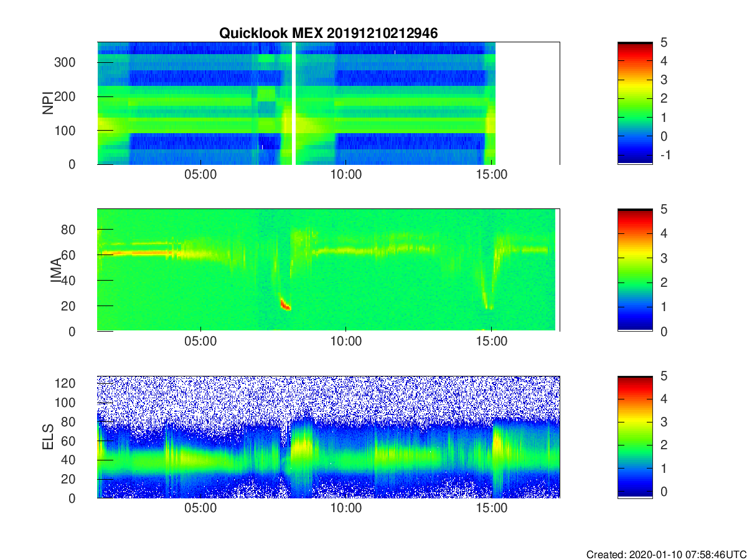Click the 15:00 tick under the IMA plot

click(x=492, y=341)
